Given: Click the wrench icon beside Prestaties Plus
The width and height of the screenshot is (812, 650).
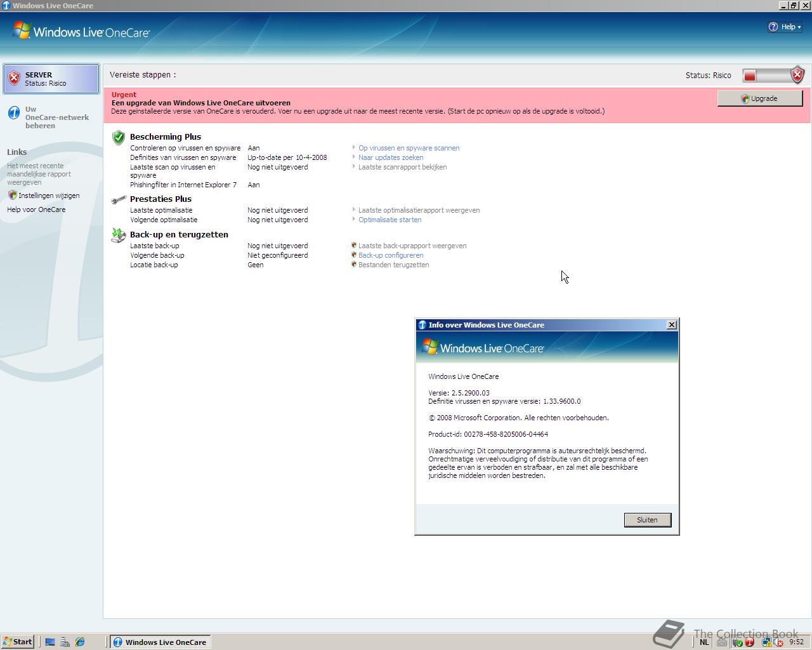Looking at the screenshot, I should (119, 200).
